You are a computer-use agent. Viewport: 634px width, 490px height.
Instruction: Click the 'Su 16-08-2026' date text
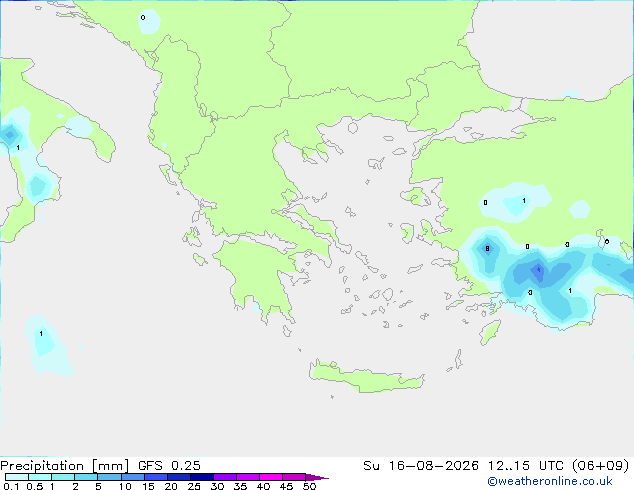[421, 466]
